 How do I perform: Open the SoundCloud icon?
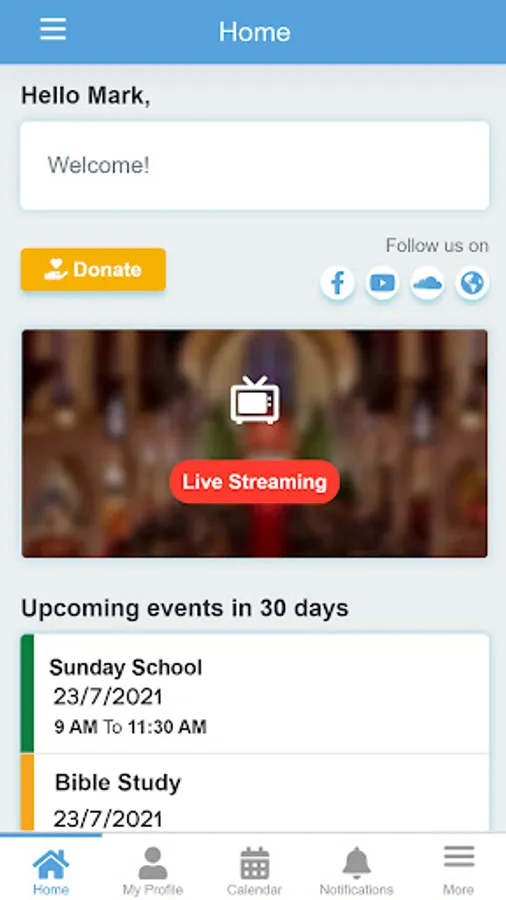click(x=427, y=283)
